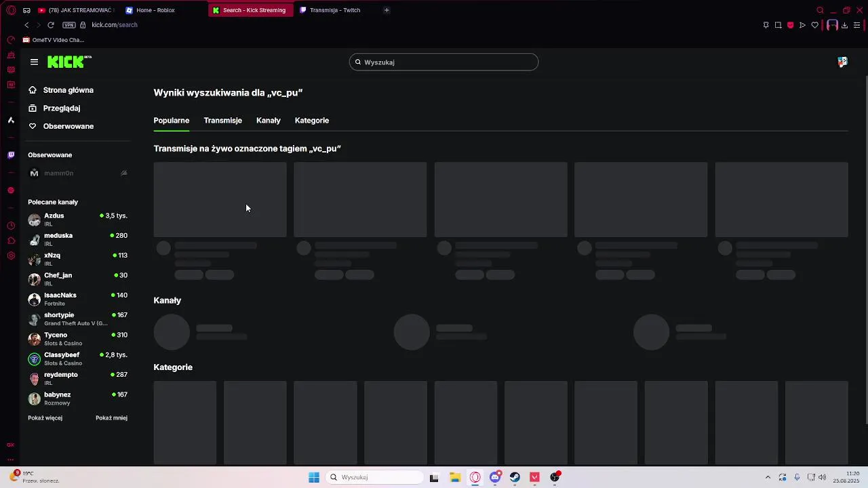Open Discord from the taskbar
The image size is (868, 488).
495,477
